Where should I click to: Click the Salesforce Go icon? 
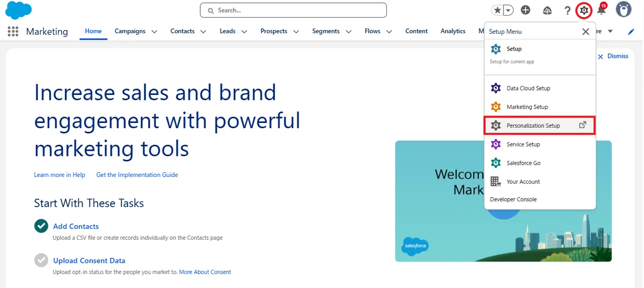click(496, 163)
